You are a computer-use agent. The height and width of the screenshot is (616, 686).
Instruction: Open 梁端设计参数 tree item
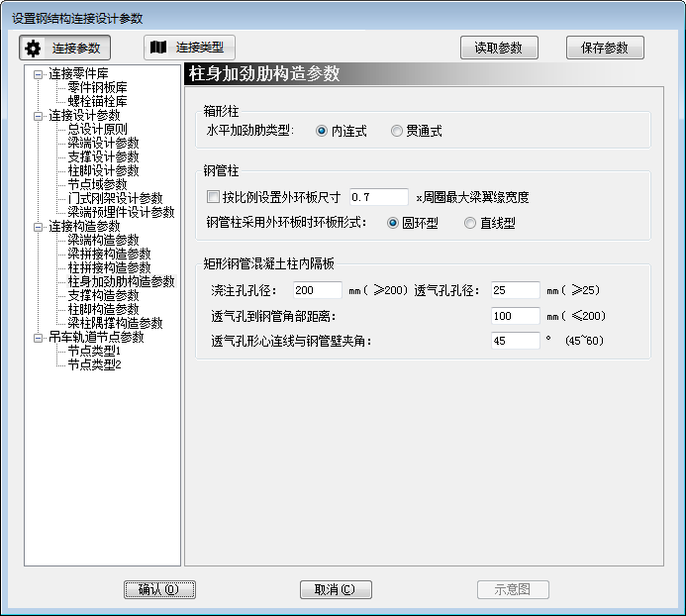coord(104,144)
